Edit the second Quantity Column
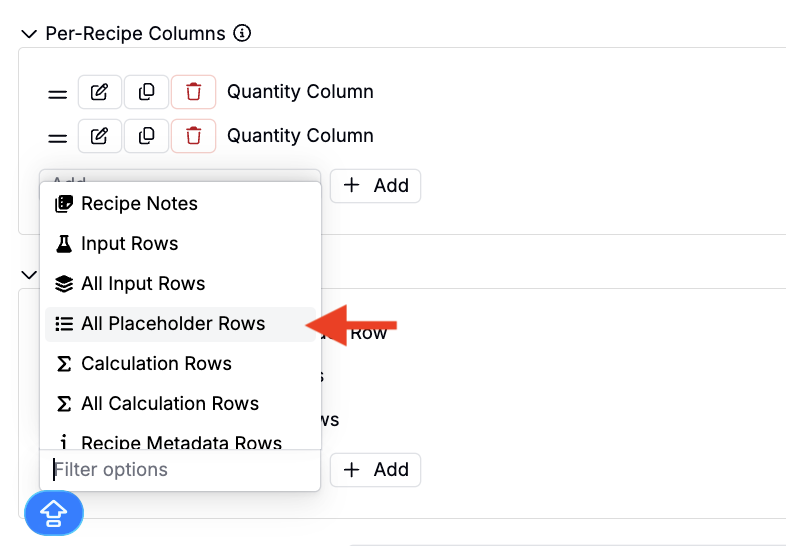This screenshot has width=786, height=546. coord(99,136)
